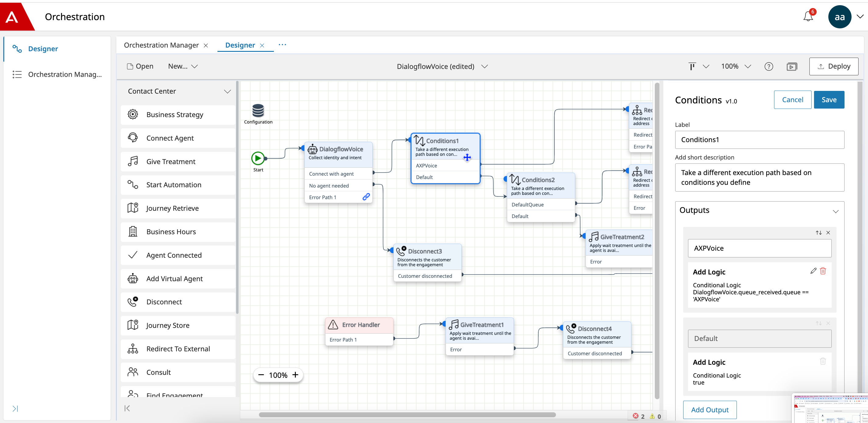The width and height of the screenshot is (868, 423).
Task: Click the link icon on Error Path 1
Action: 366,197
